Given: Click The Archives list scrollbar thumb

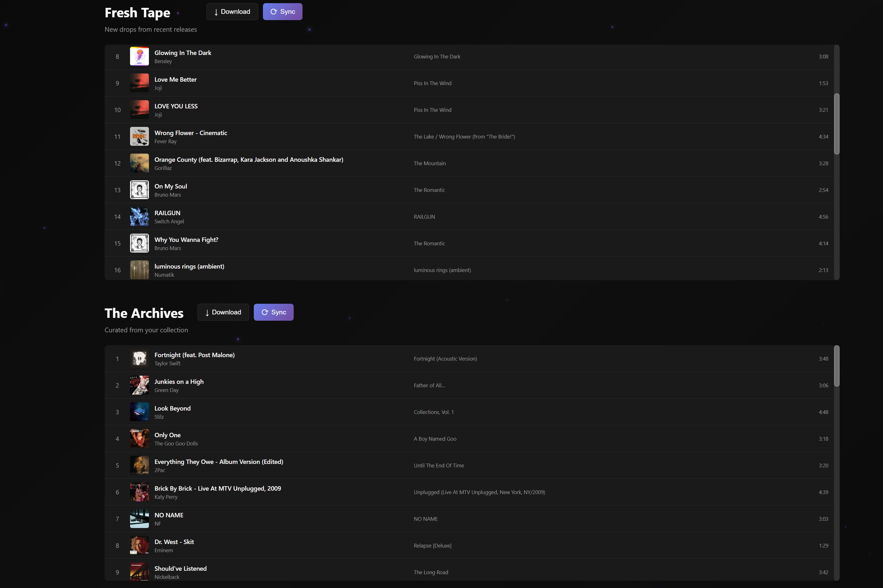Looking at the screenshot, I should [x=837, y=366].
